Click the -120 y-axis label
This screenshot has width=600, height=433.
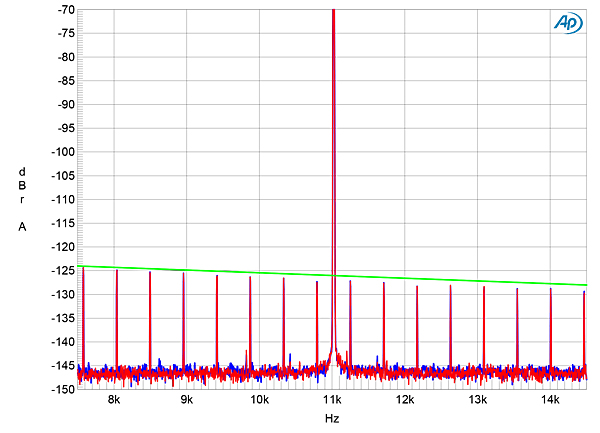(x=63, y=247)
